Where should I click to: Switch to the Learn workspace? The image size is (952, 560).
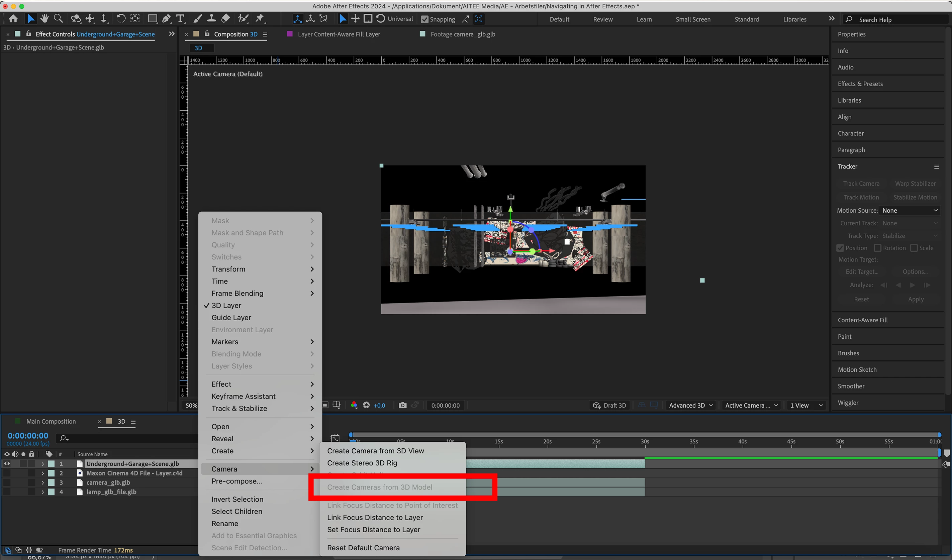[644, 19]
